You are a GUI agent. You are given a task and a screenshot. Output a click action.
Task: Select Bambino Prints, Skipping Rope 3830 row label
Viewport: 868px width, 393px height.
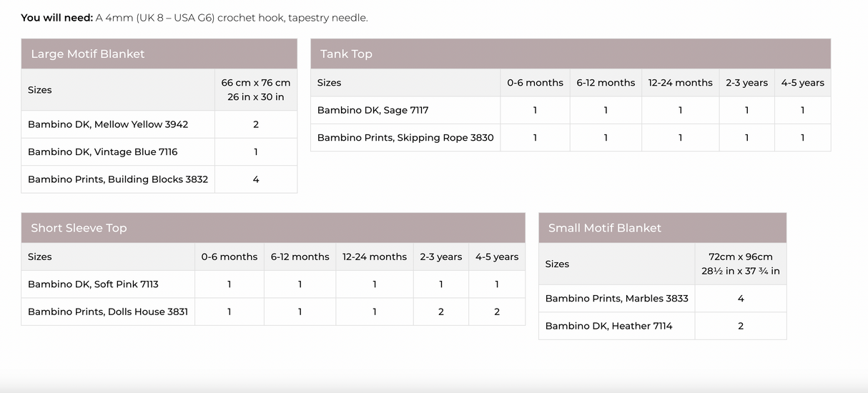point(405,138)
